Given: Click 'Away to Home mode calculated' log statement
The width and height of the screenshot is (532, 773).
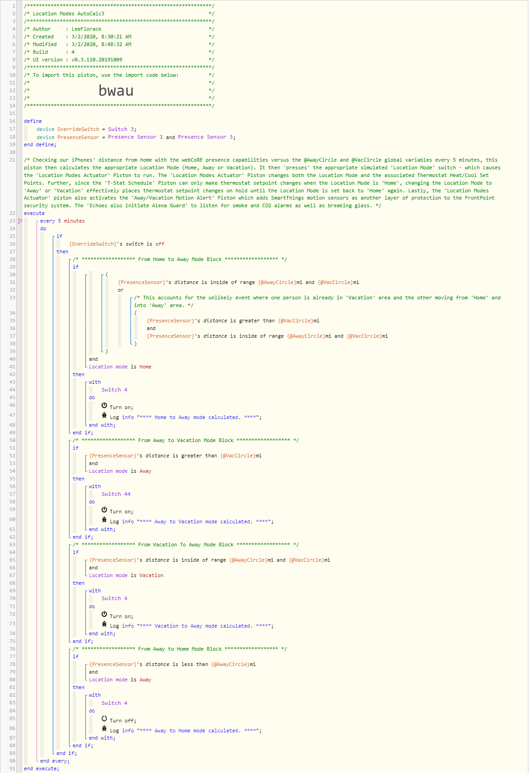Looking at the screenshot, I should click(x=186, y=731).
